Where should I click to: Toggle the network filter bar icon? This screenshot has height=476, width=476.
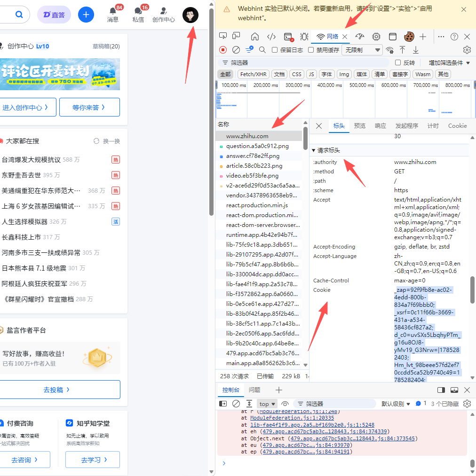(250, 49)
